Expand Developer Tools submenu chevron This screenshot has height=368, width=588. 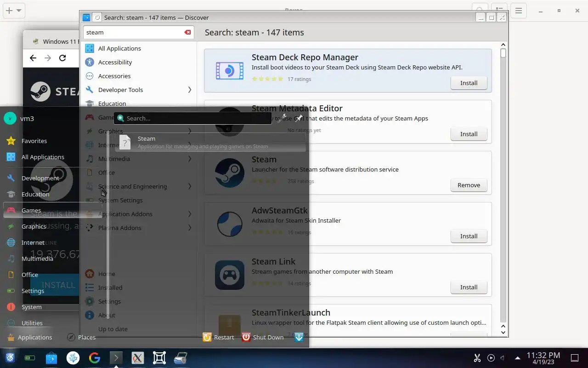pyautogui.click(x=189, y=90)
